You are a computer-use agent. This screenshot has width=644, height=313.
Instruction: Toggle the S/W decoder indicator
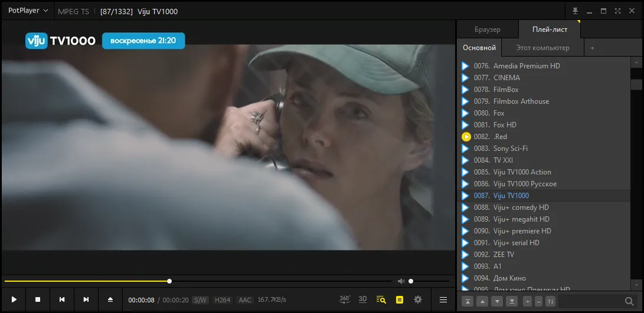[200, 300]
